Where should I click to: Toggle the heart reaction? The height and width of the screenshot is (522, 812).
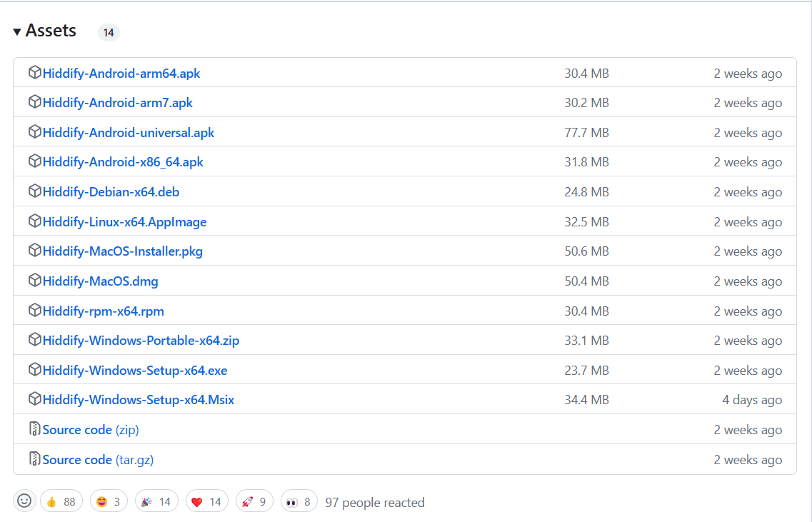206,502
